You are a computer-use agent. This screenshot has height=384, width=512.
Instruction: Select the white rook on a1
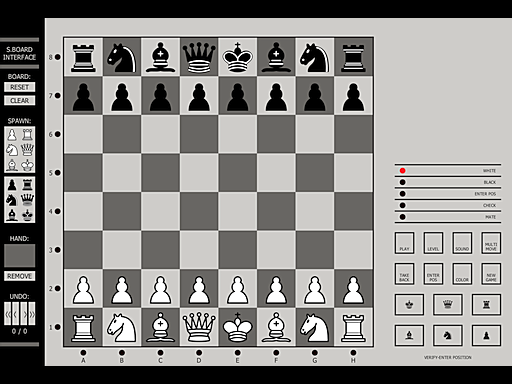(x=83, y=327)
